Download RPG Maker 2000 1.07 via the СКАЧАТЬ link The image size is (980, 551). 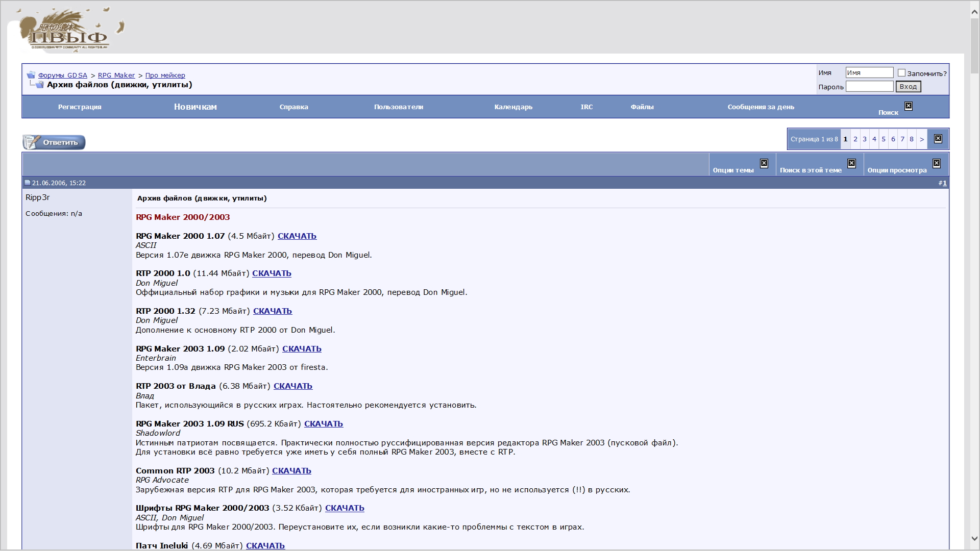(297, 236)
